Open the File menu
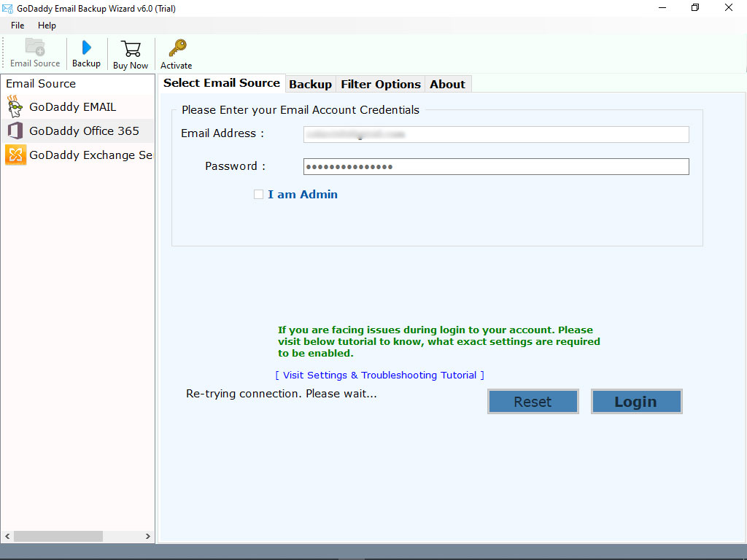The image size is (747, 560). (18, 26)
